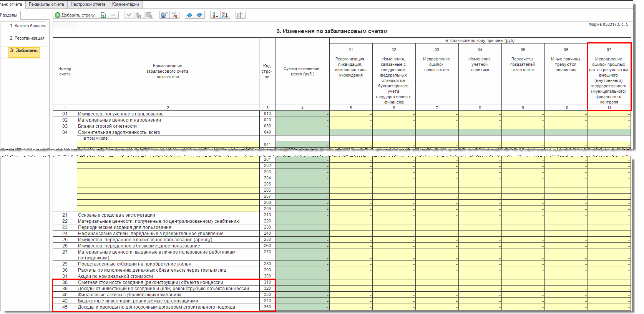
Task: Click the blue move down arrow icon
Action: point(199,15)
